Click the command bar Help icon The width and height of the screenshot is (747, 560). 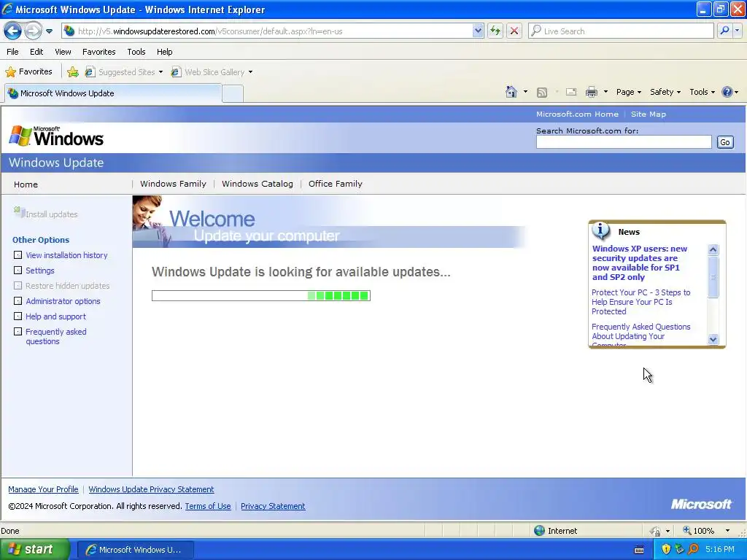click(727, 92)
